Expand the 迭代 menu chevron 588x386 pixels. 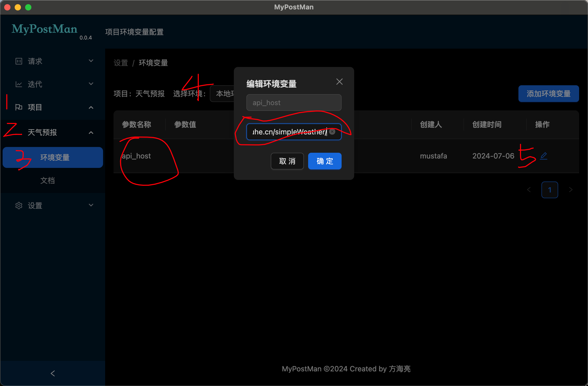click(91, 84)
